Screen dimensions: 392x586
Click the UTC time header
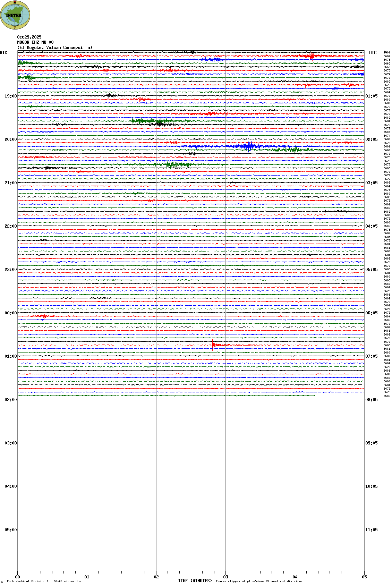coord(373,53)
